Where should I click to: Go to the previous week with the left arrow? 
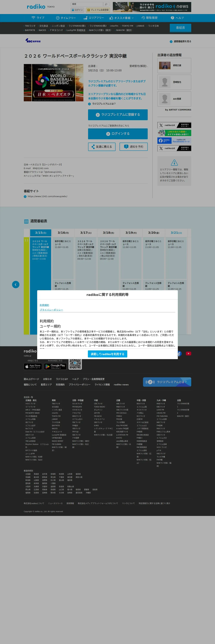pyautogui.click(x=16, y=285)
